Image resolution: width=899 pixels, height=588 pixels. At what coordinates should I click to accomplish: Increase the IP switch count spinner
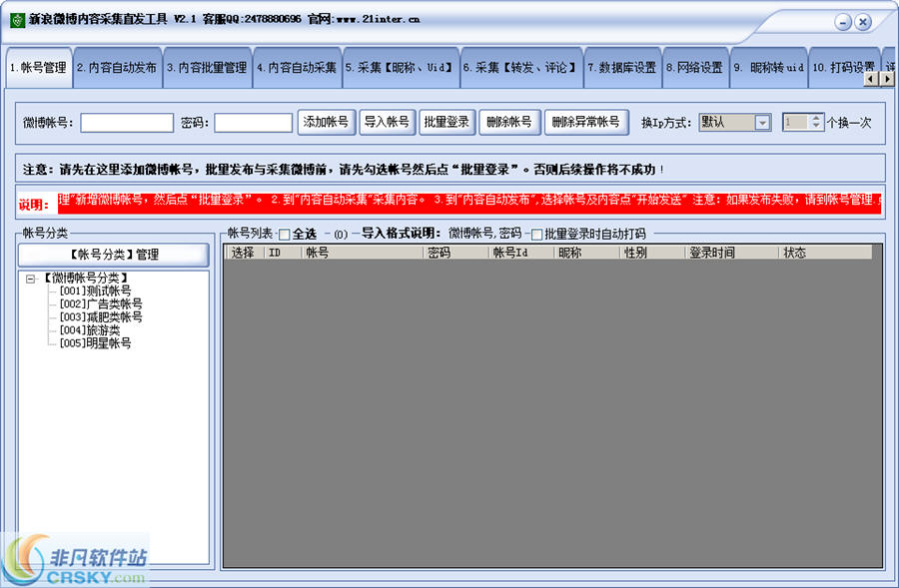816,118
